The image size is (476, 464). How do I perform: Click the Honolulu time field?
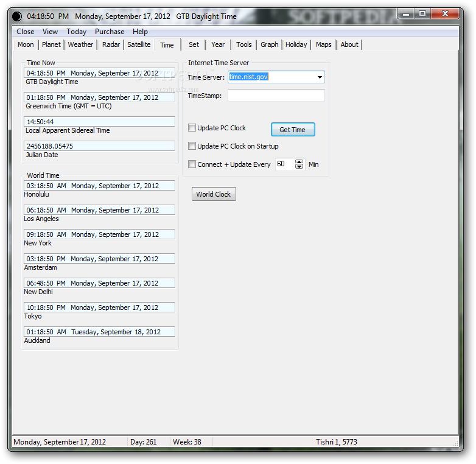coord(100,186)
